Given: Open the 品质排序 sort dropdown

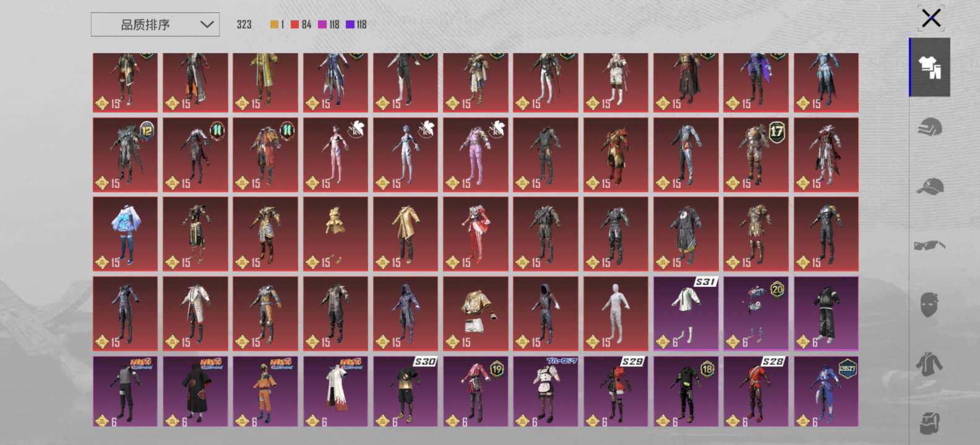Looking at the screenshot, I should click(155, 25).
